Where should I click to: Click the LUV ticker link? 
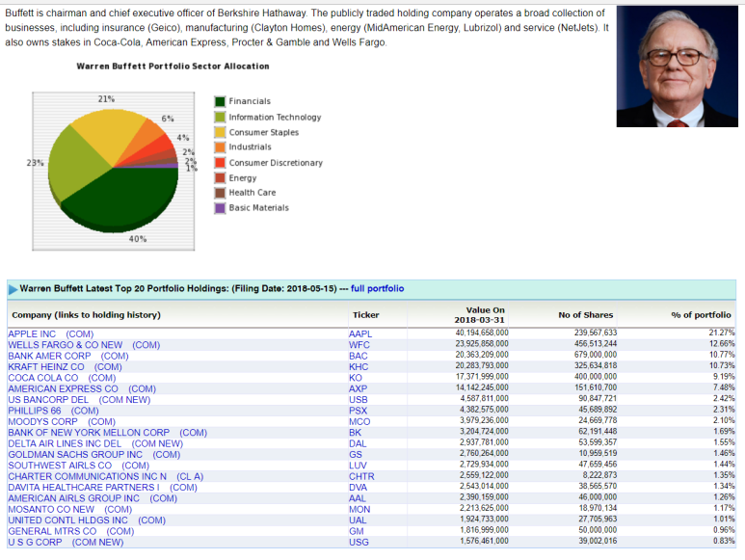[x=358, y=465]
